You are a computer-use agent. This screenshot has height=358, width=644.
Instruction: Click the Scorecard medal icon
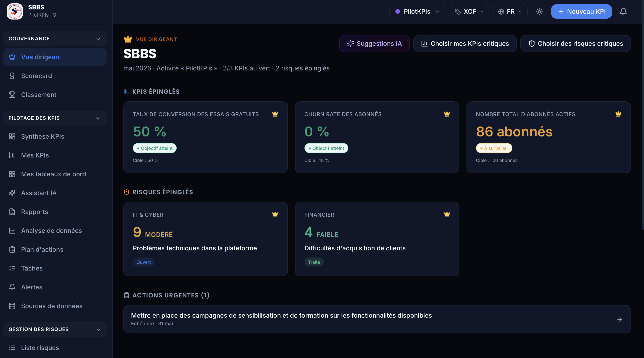pyautogui.click(x=12, y=76)
